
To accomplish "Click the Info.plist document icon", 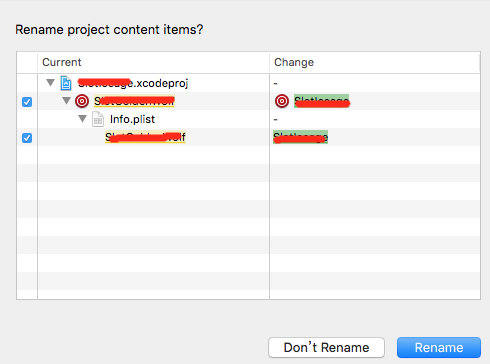I will [x=98, y=119].
